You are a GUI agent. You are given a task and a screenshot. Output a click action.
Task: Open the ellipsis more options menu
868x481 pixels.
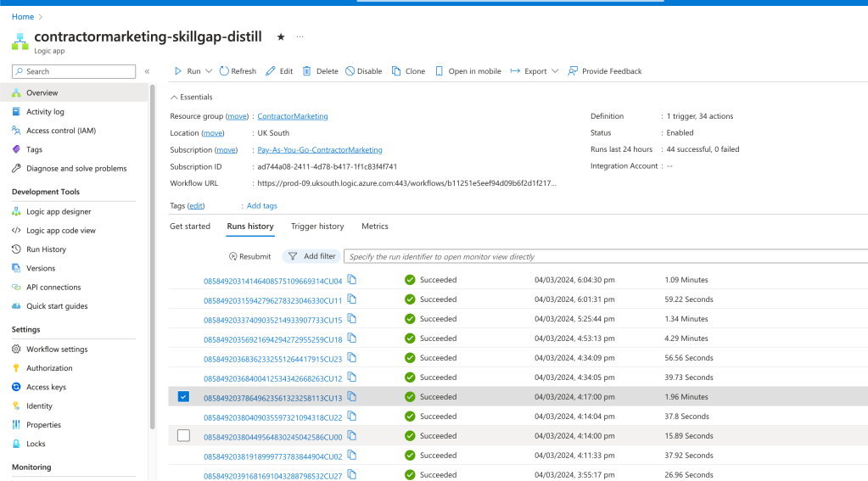300,37
